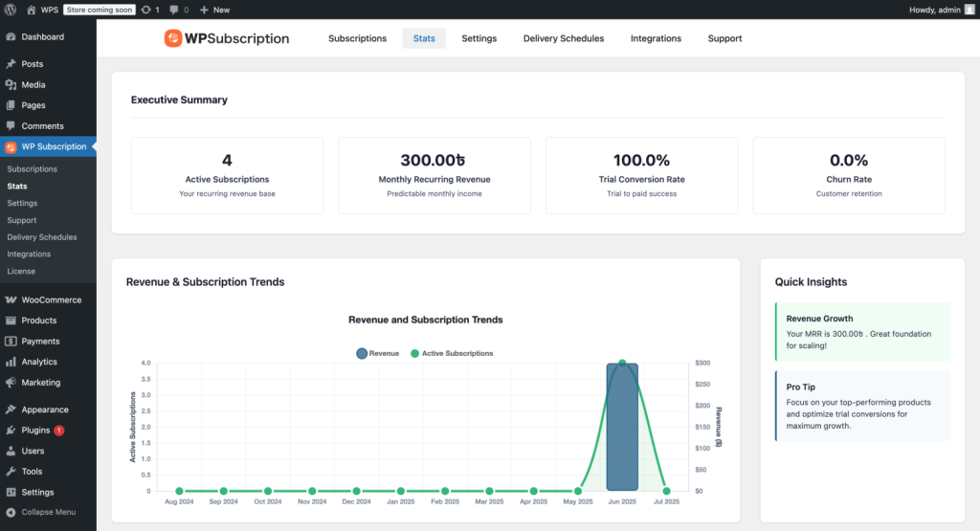Click the Marketing megaphone icon
The height and width of the screenshot is (531, 980).
pyautogui.click(x=11, y=383)
